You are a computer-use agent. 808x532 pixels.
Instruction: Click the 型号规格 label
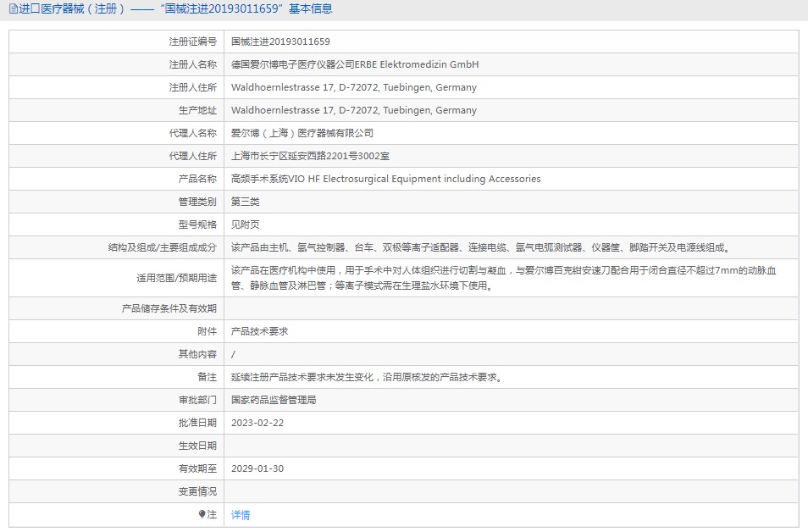(197, 224)
